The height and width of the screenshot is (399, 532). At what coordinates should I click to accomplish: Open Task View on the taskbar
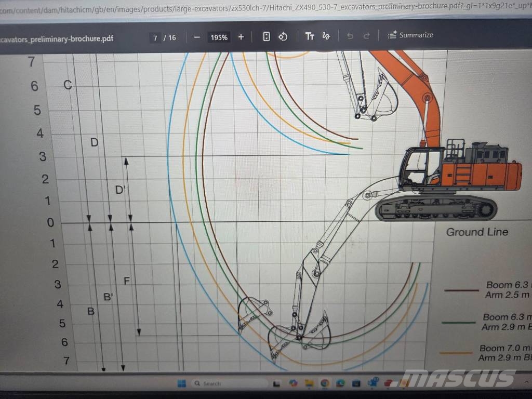[x=276, y=383]
